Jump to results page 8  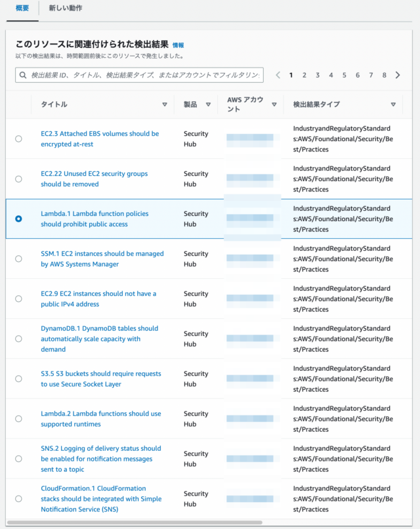pos(383,75)
